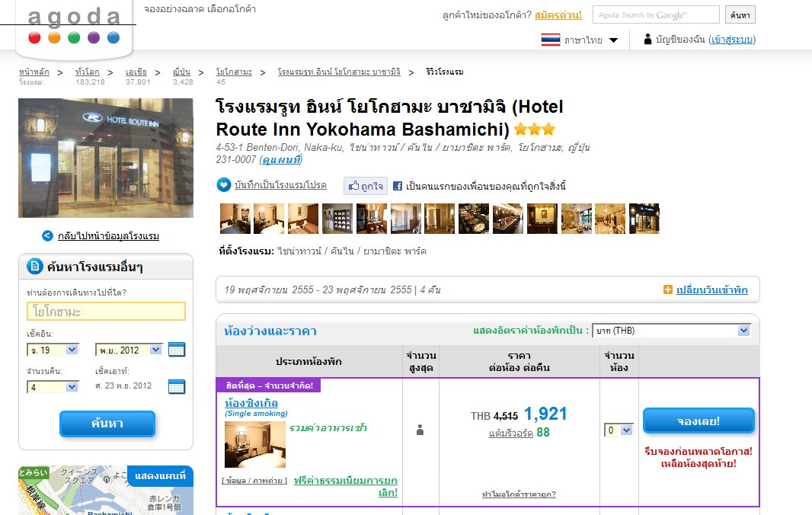This screenshot has width=812, height=515.
Task: Click the login link
Action: (732, 40)
